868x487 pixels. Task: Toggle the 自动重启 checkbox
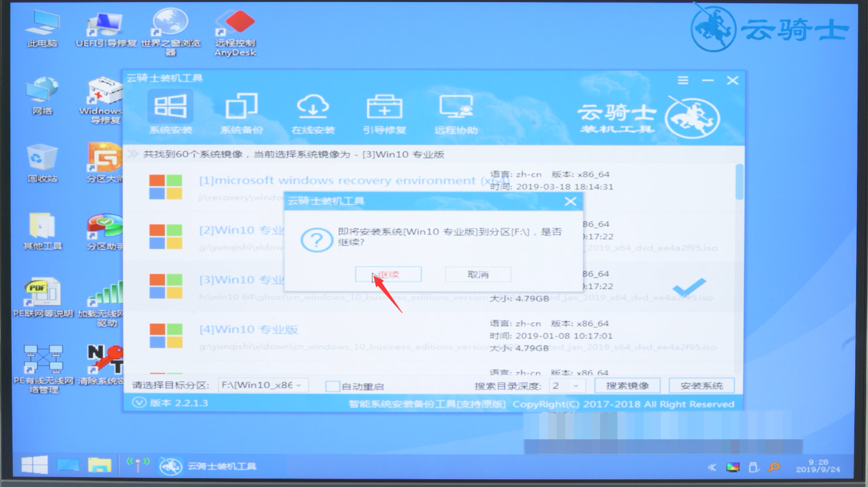click(333, 386)
